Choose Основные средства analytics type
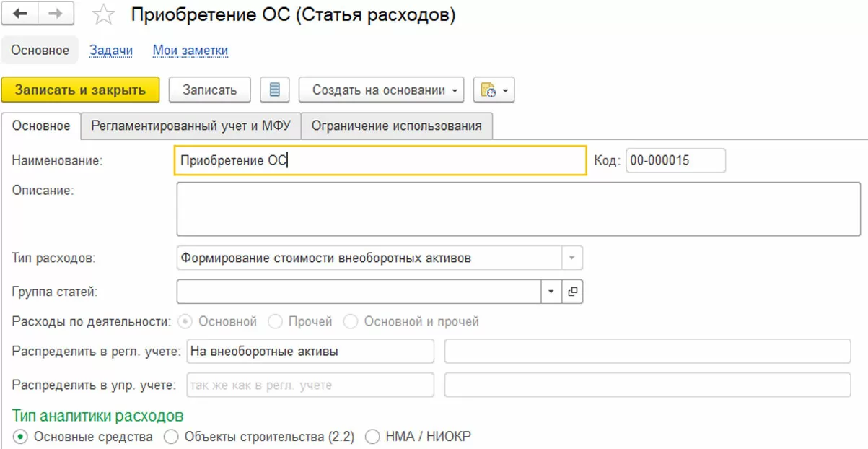This screenshot has height=449, width=868. point(20,437)
